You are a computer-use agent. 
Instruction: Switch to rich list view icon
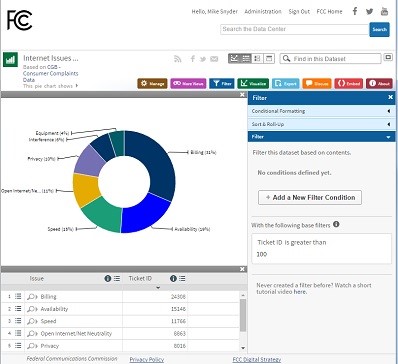257,58
